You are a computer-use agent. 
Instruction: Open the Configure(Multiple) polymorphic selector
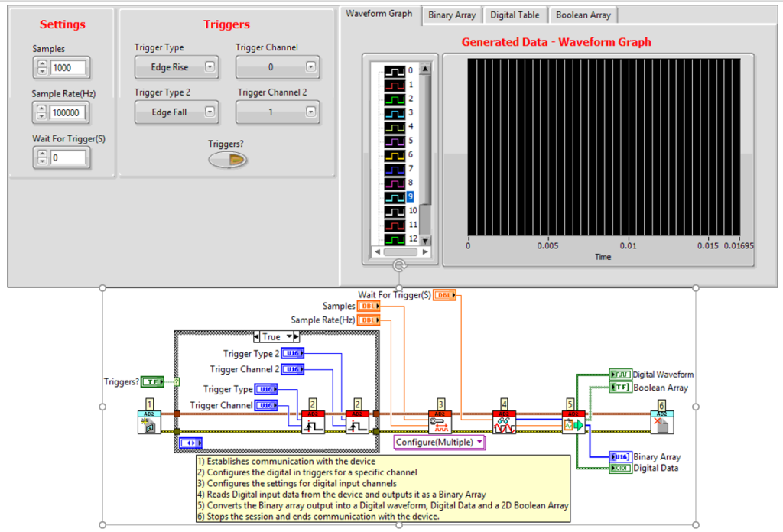440,442
